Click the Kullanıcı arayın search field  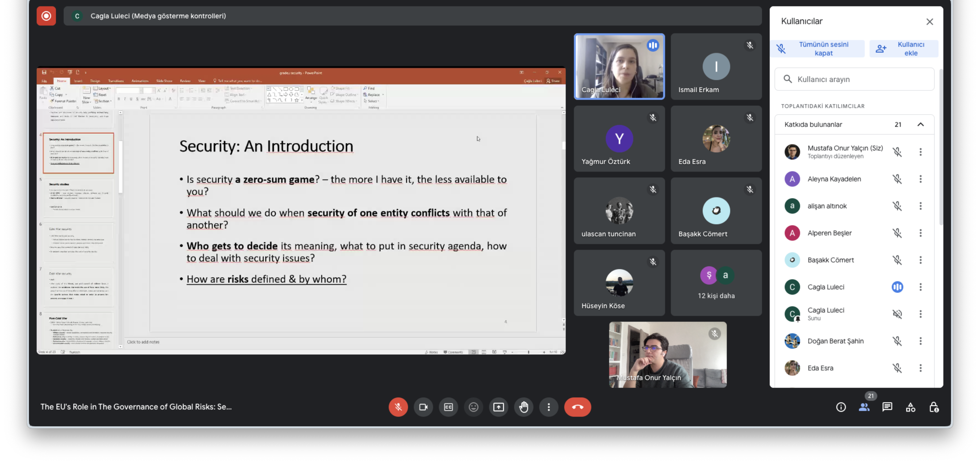[854, 79]
